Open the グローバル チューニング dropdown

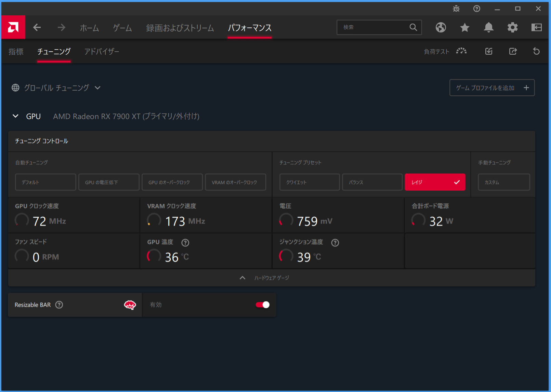point(97,88)
